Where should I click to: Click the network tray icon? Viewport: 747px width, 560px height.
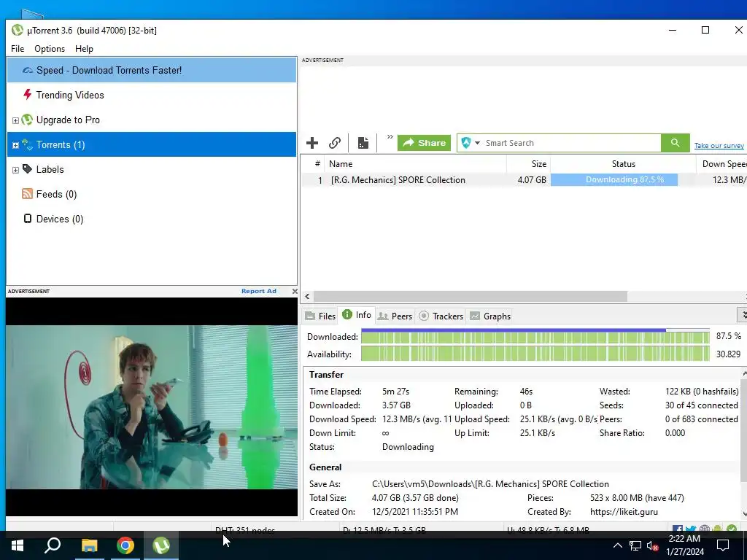635,545
